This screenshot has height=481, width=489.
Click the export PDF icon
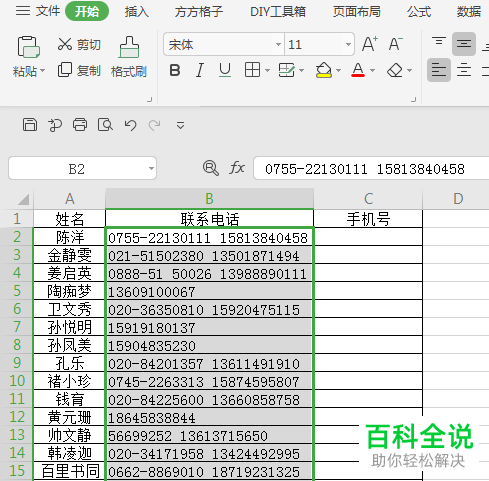55,125
